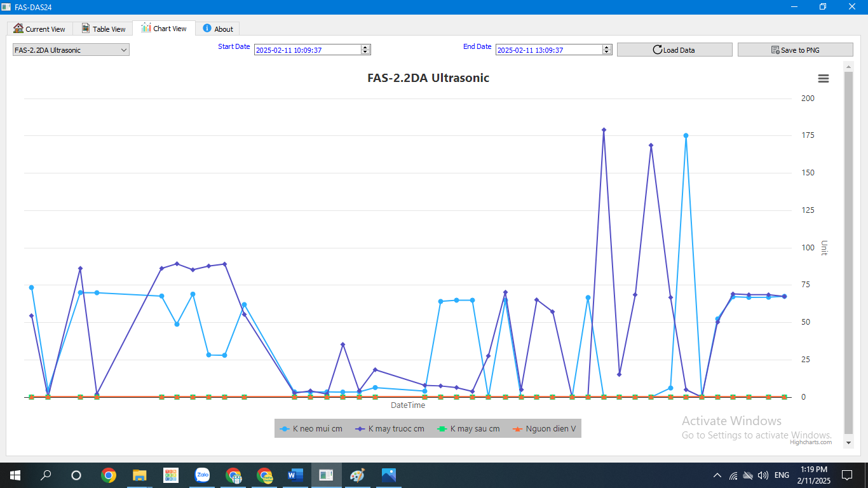The image size is (868, 488).
Task: Click the Start Date spinner arrows
Action: click(365, 50)
